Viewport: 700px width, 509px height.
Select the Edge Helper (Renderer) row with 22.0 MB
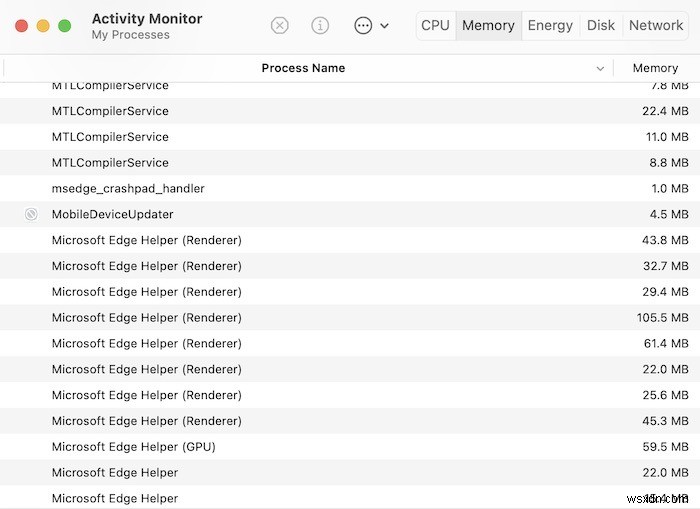coord(350,370)
